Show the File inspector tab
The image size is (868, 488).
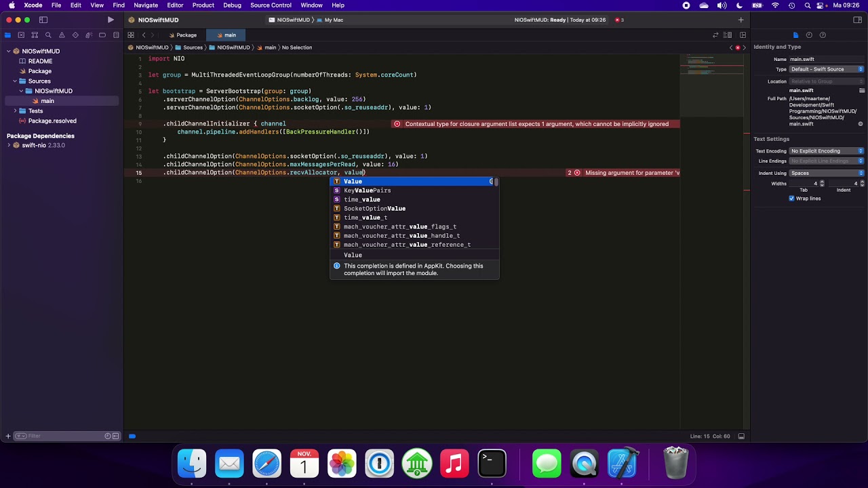point(795,35)
